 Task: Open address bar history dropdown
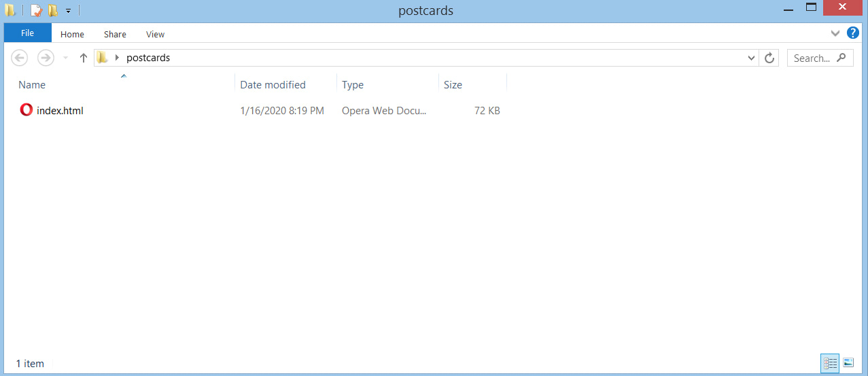751,58
